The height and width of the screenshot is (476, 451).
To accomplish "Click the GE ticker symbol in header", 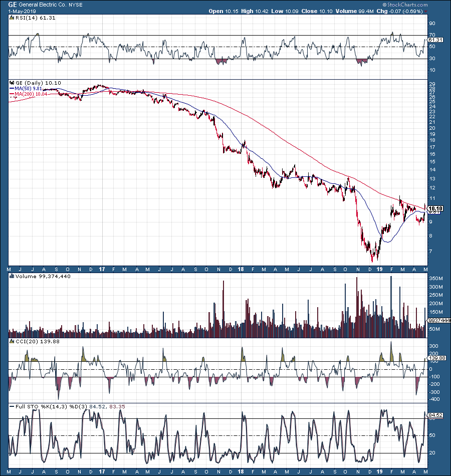I will pyautogui.click(x=13, y=5).
